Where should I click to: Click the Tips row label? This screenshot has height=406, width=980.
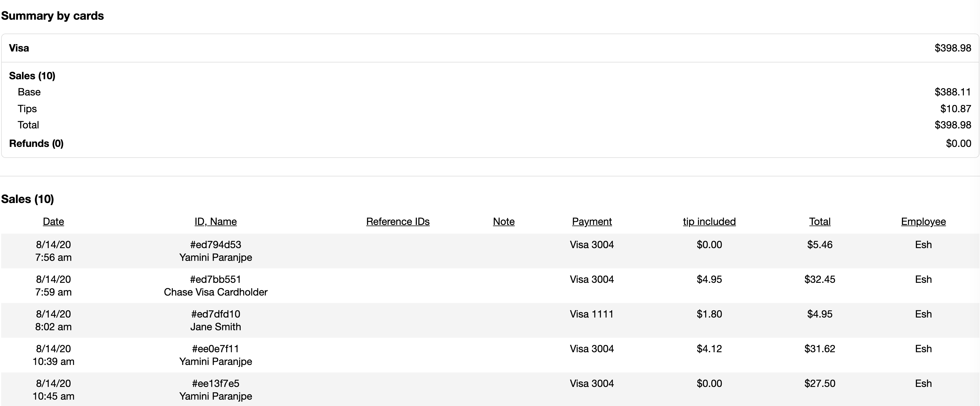click(x=27, y=109)
